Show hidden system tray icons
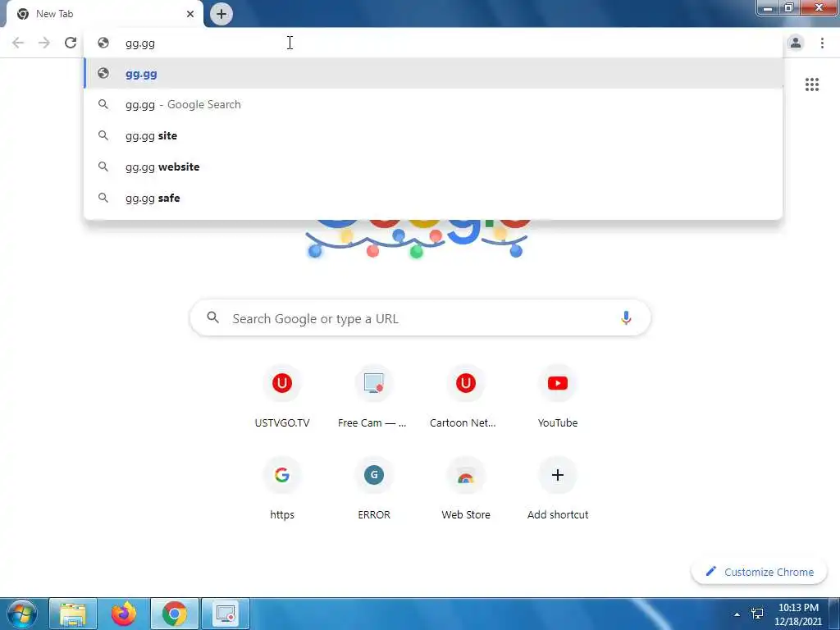Viewport: 840px width, 630px height. click(737, 614)
